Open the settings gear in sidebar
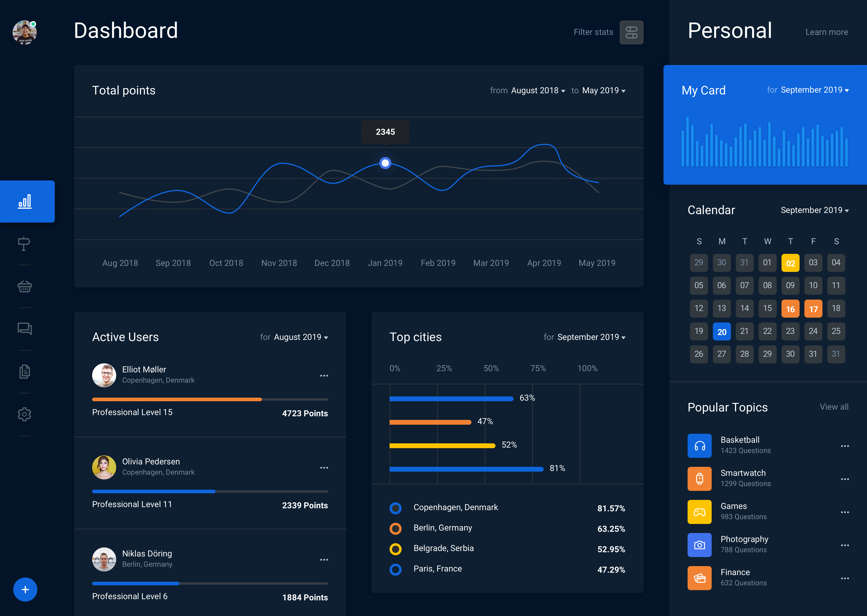867x616 pixels. [25, 414]
